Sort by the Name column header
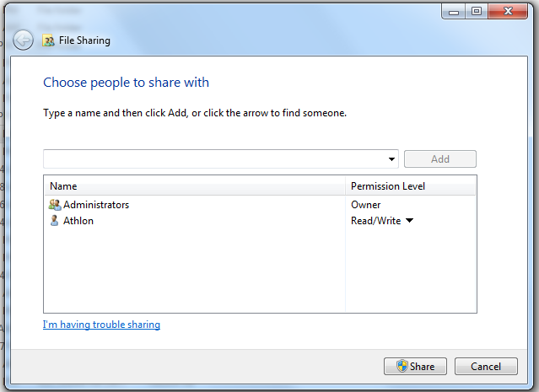 (194, 185)
